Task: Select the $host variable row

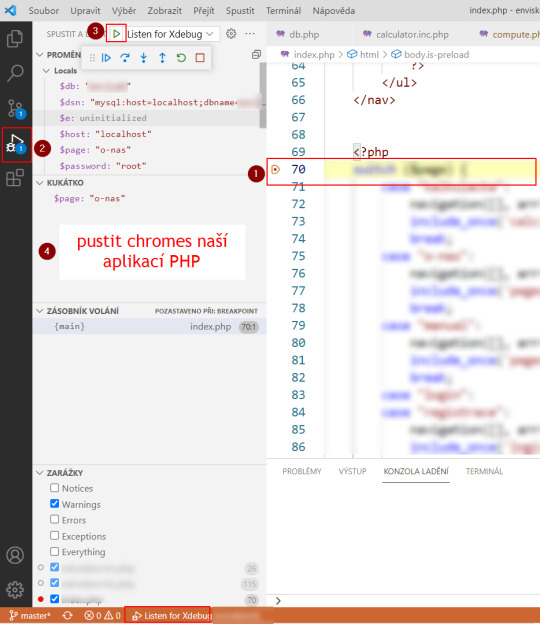Action: pos(146,134)
